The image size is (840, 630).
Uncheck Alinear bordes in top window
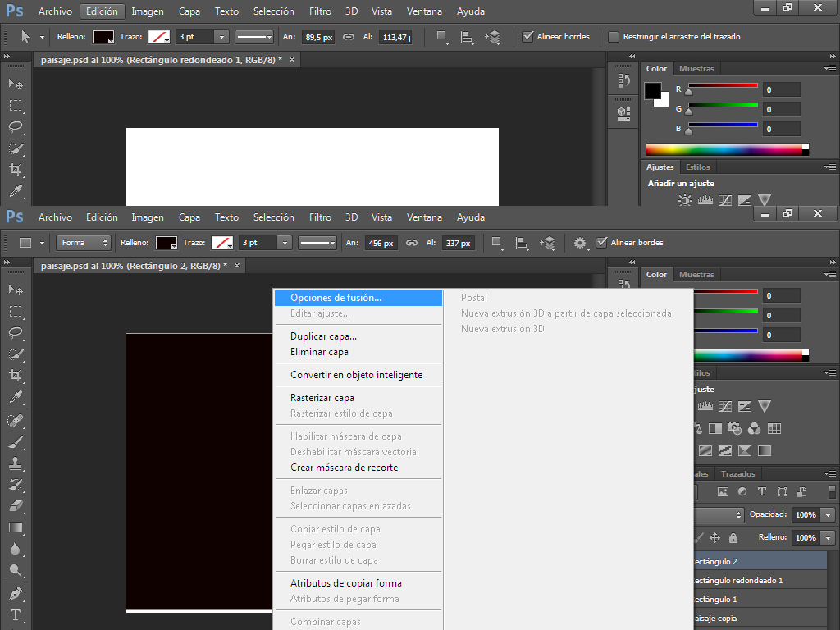(x=527, y=36)
